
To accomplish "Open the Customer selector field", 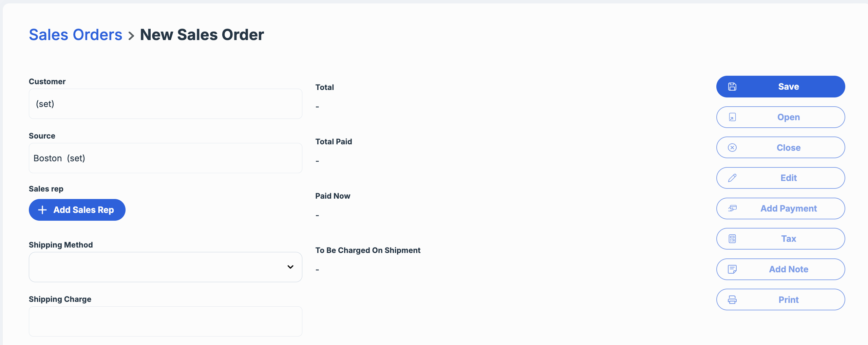I will [x=165, y=104].
